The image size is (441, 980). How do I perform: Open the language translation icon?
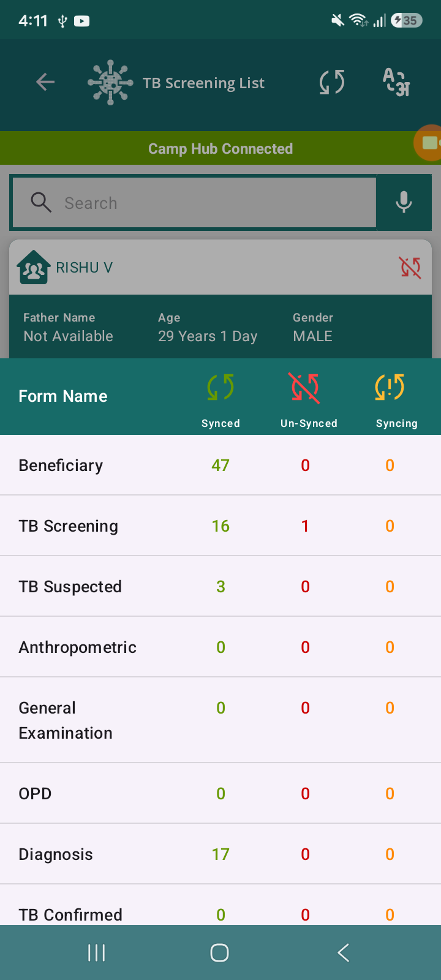(x=396, y=82)
